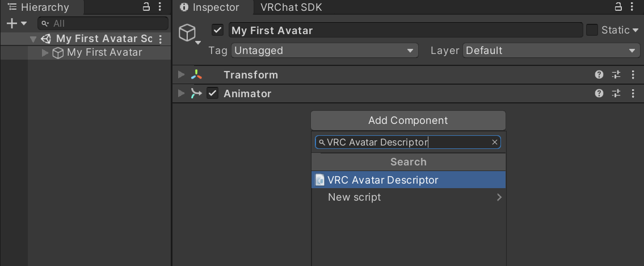Open My First Avatar scene options menu
Image resolution: width=644 pixels, height=266 pixels.
click(x=161, y=39)
